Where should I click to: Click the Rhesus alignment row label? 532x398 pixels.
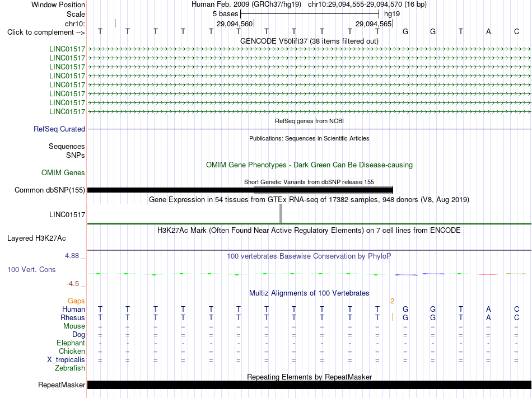pos(73,317)
